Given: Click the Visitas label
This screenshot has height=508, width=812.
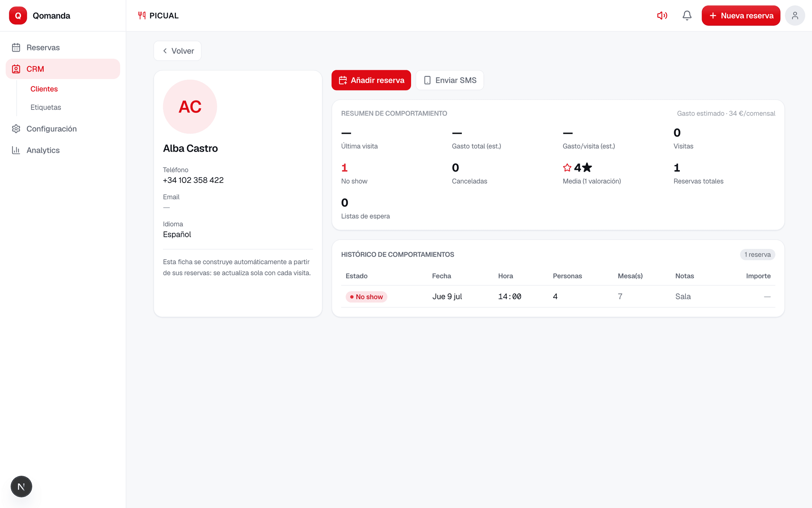Looking at the screenshot, I should point(683,146).
